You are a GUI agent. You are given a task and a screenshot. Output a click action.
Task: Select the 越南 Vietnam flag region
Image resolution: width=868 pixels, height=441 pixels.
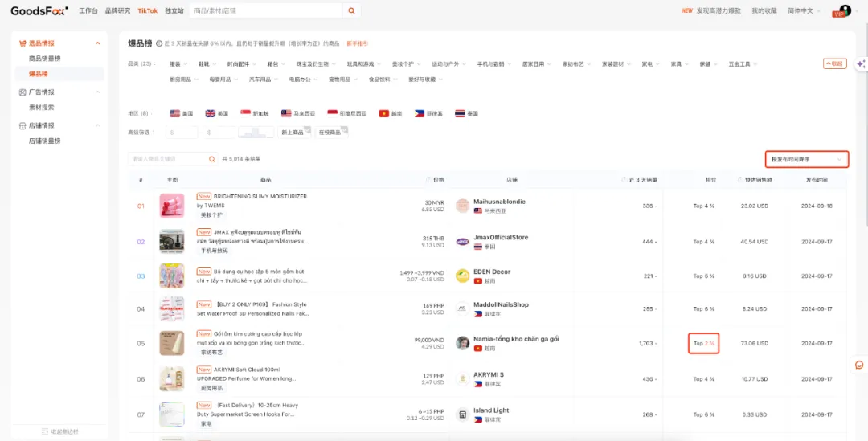click(x=391, y=113)
